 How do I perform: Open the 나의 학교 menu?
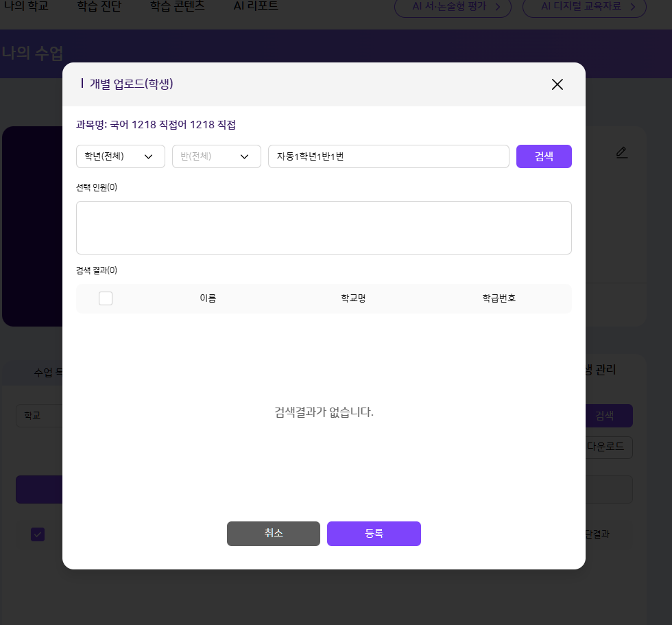(26, 6)
